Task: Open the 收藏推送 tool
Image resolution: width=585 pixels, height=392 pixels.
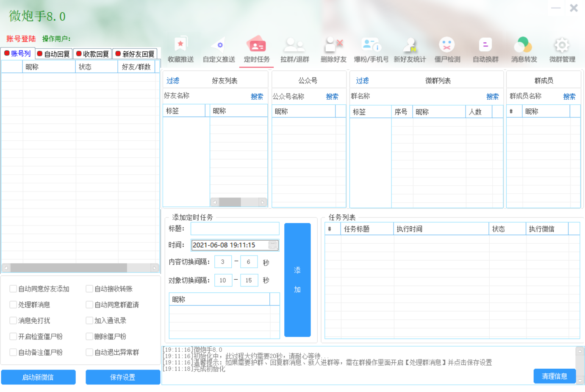Action: (180, 50)
